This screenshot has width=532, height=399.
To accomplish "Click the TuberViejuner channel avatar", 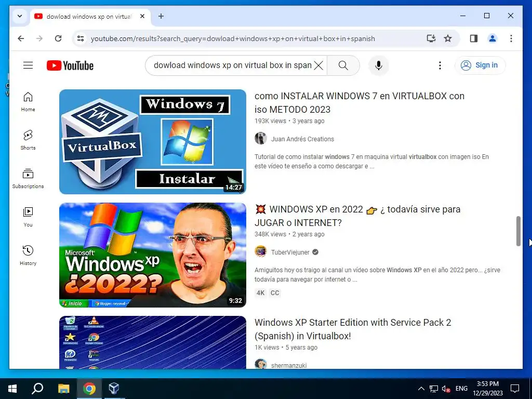I will point(261,252).
